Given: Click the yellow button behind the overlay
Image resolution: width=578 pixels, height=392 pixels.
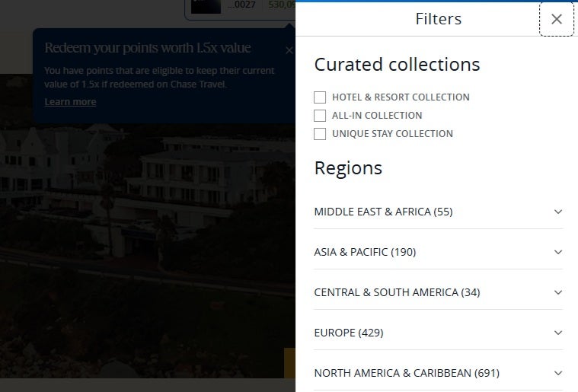Looking at the screenshot, I should (289, 363).
